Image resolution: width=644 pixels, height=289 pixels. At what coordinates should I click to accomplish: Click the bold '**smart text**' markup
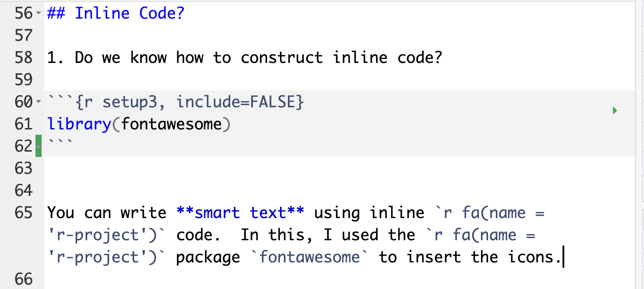click(240, 213)
